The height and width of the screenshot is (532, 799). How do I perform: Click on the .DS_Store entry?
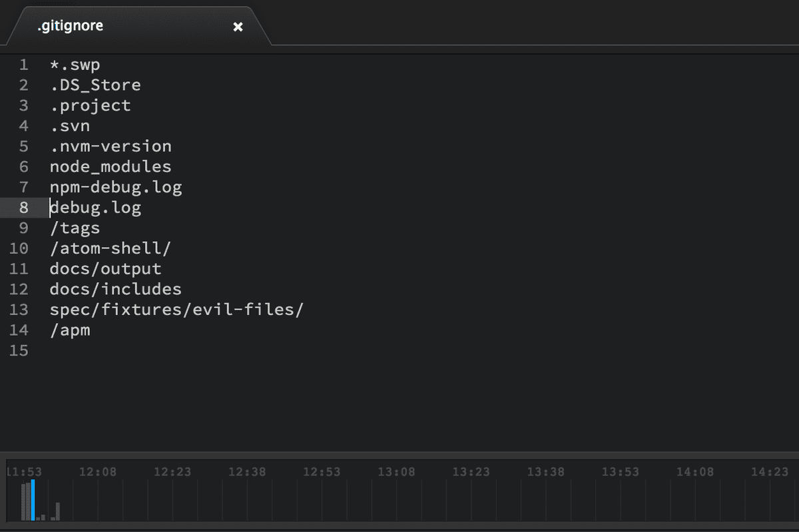point(95,86)
